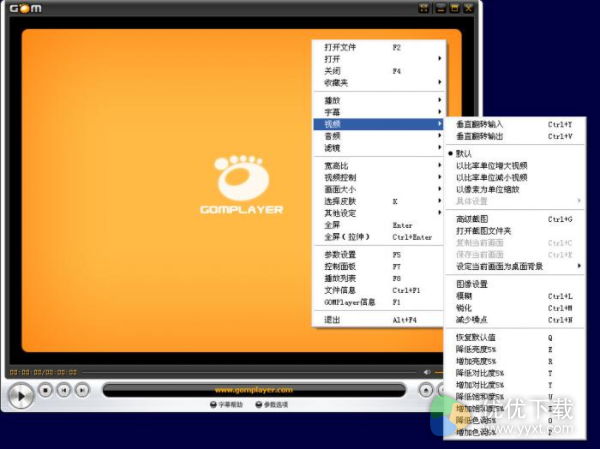600x450 pixels.
Task: Select 以像素为单位缩放 option
Action: [515, 189]
